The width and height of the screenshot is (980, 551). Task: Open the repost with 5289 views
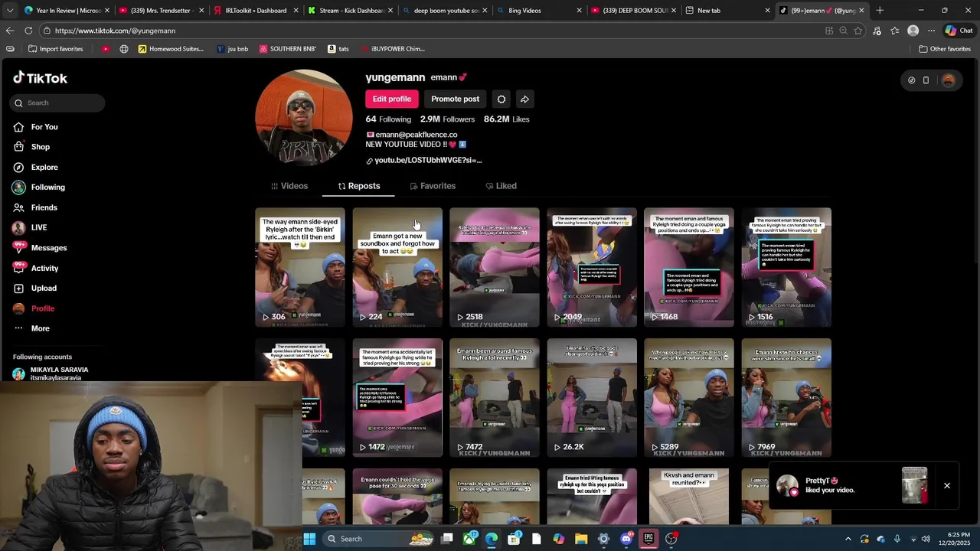(x=689, y=397)
